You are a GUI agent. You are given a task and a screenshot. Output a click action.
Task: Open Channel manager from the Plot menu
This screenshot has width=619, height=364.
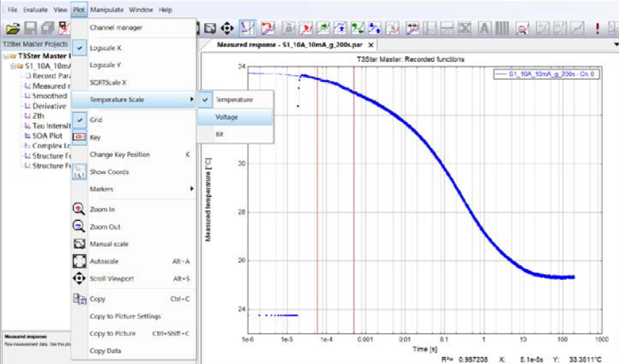click(x=134, y=28)
